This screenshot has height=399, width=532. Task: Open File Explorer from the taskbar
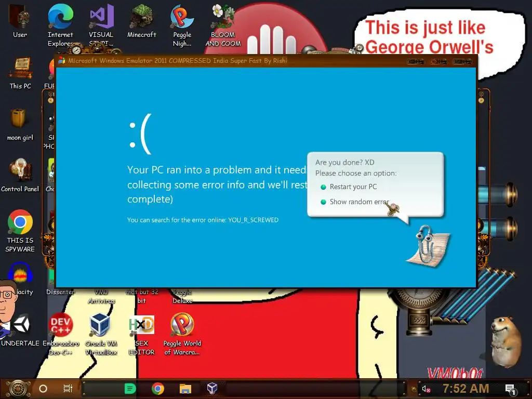(185, 389)
